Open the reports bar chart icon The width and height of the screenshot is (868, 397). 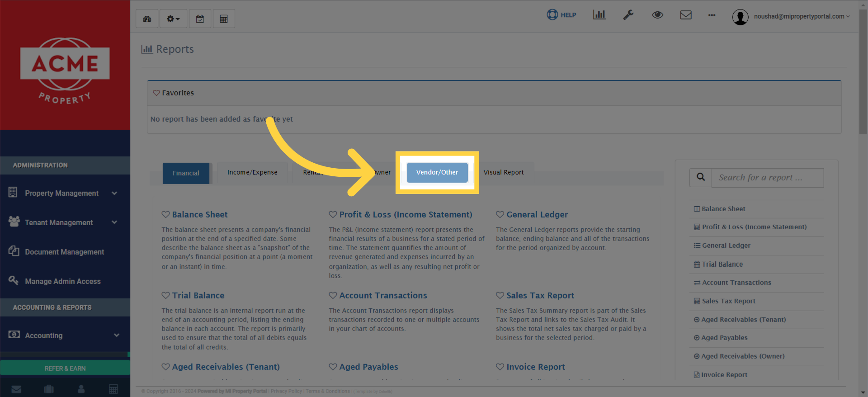point(599,15)
